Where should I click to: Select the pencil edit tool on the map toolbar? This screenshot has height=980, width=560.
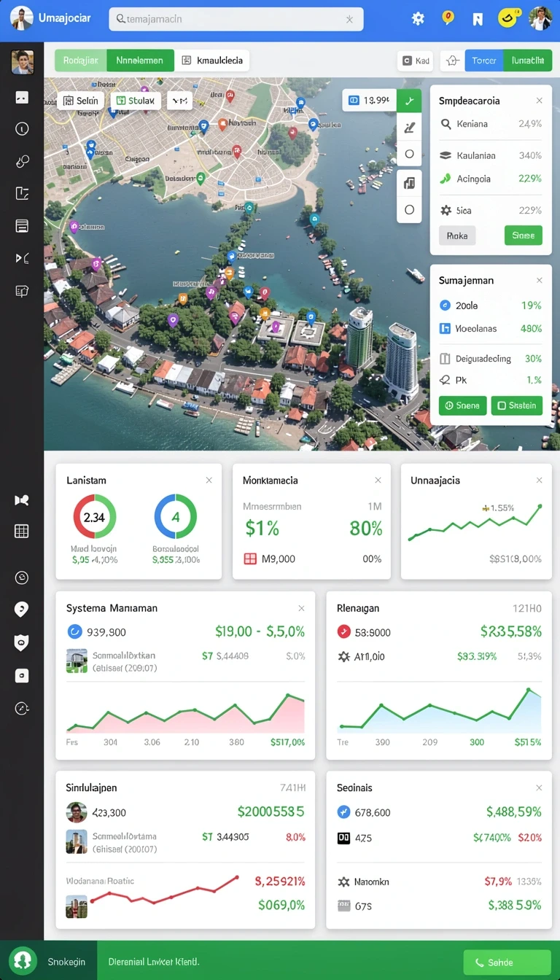pyautogui.click(x=409, y=128)
